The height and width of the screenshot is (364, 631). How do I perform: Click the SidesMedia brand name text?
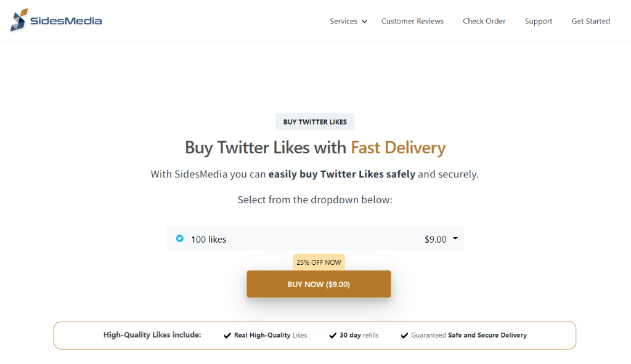point(66,21)
